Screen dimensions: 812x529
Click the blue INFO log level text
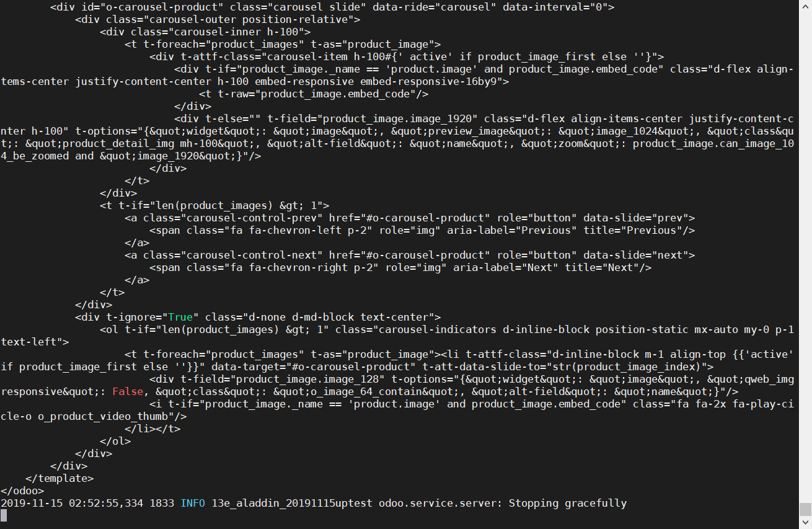[x=192, y=503]
